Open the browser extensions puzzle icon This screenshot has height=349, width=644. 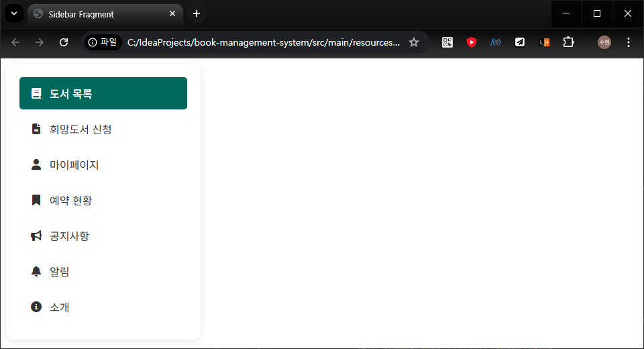[x=568, y=42]
